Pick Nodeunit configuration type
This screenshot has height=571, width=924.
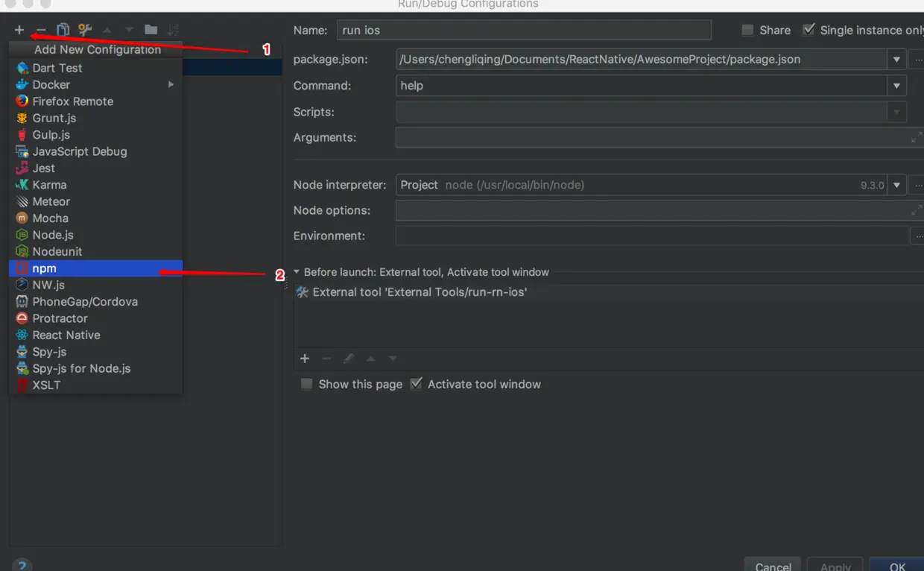[95, 252]
